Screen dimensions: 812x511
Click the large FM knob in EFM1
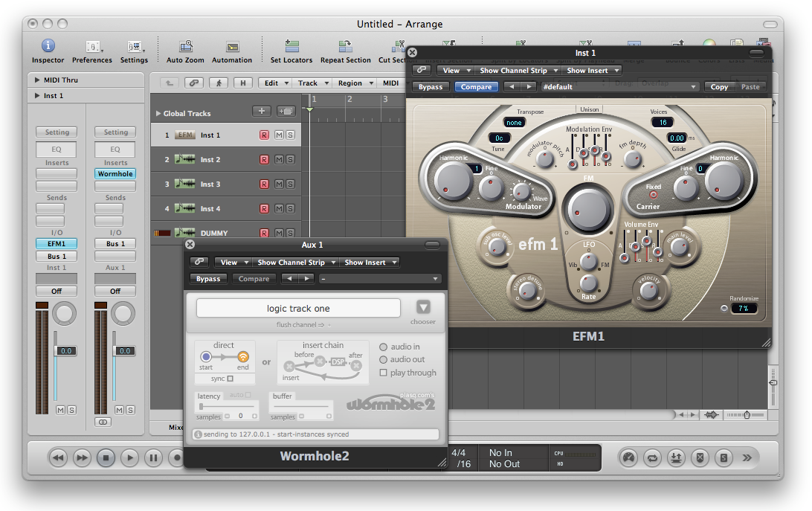[x=587, y=210]
